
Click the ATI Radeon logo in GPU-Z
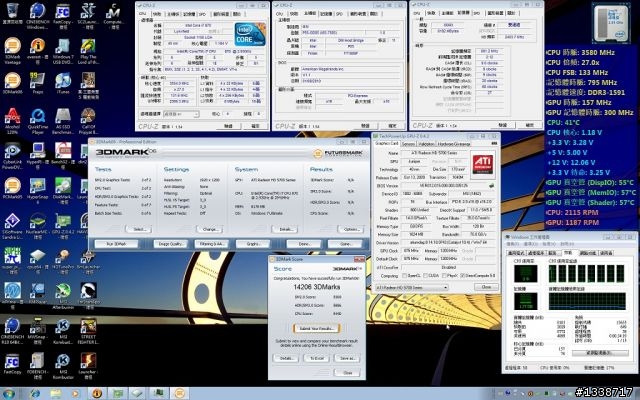[482, 164]
